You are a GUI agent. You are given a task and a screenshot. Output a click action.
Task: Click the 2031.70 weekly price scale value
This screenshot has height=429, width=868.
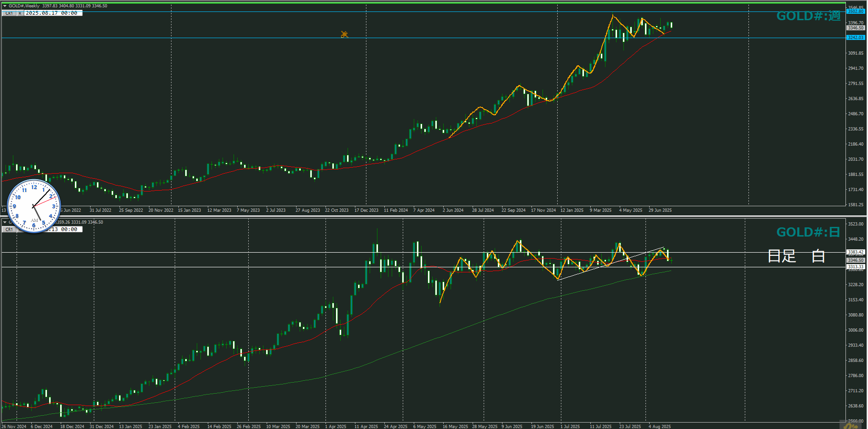[856, 159]
